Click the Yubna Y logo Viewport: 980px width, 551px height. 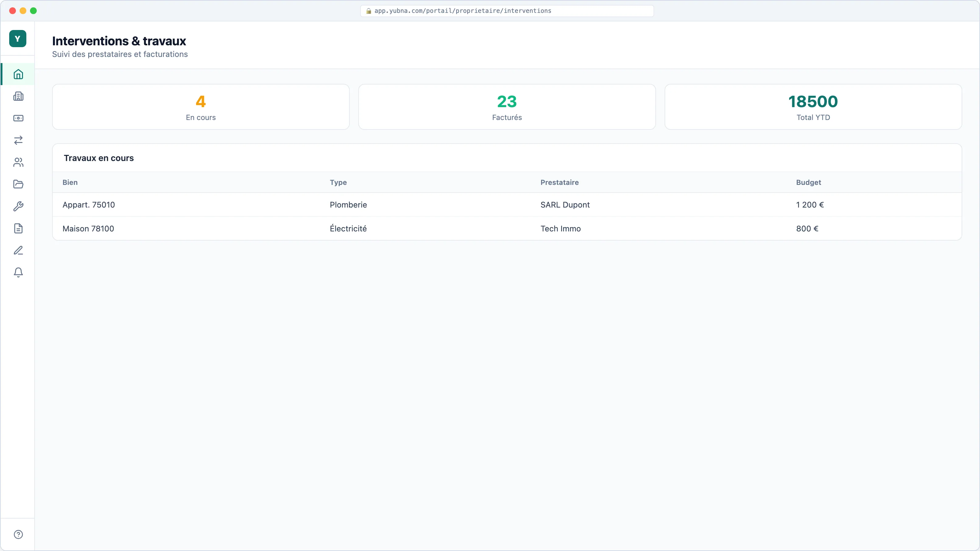(x=17, y=38)
